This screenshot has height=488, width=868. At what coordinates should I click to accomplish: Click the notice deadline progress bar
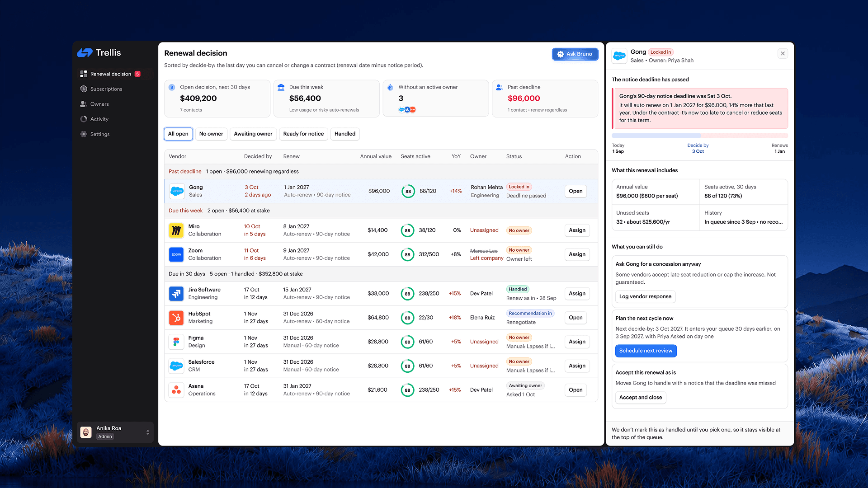pyautogui.click(x=699, y=136)
